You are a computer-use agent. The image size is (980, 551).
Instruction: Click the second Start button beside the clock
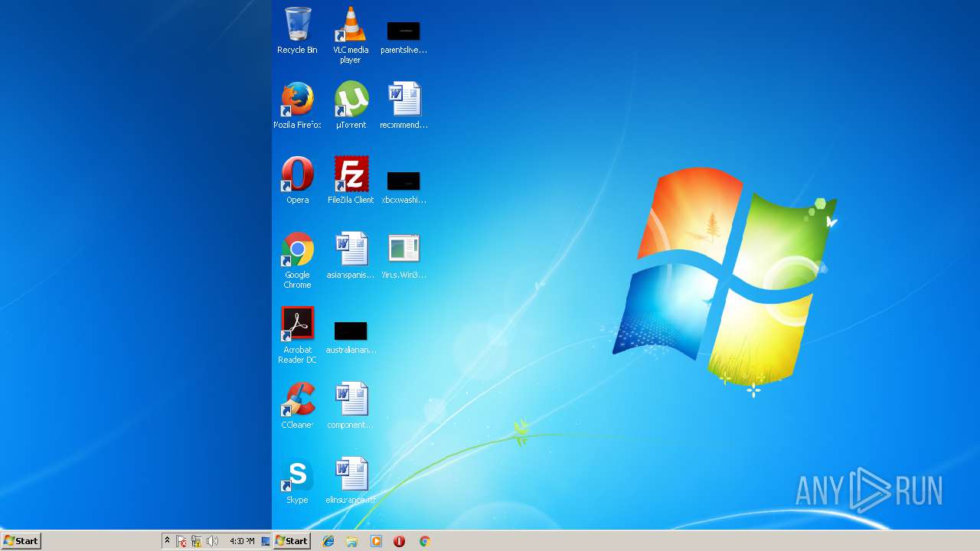[x=291, y=540]
